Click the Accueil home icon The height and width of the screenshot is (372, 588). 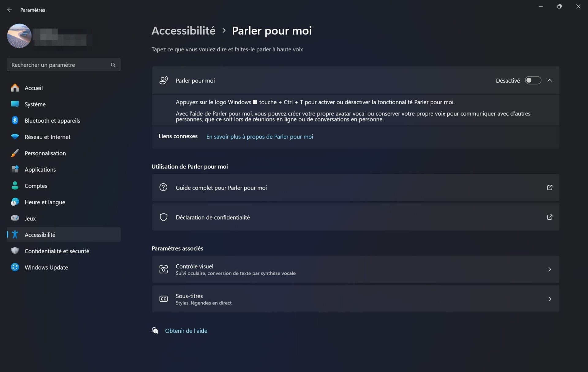point(15,88)
